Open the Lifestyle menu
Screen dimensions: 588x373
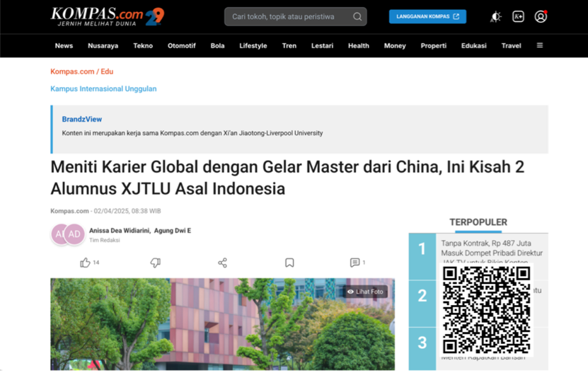[x=253, y=46]
